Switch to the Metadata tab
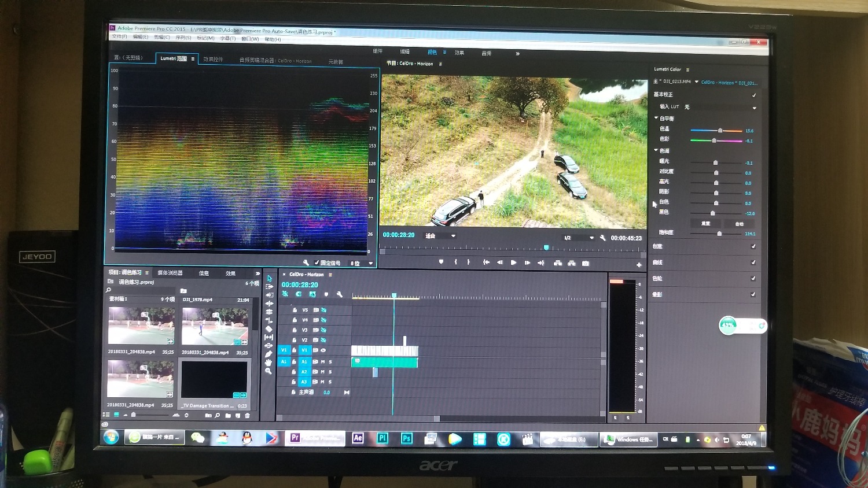The height and width of the screenshot is (488, 868). coord(336,62)
